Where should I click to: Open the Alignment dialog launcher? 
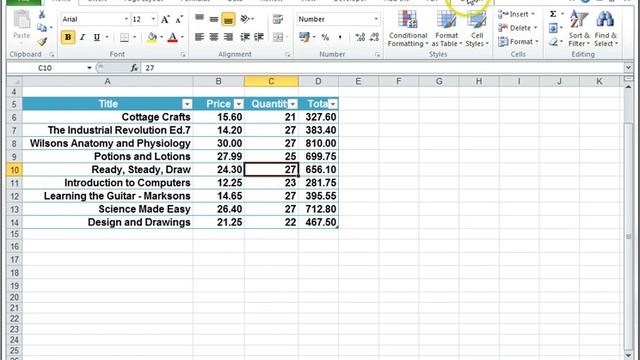tap(287, 54)
